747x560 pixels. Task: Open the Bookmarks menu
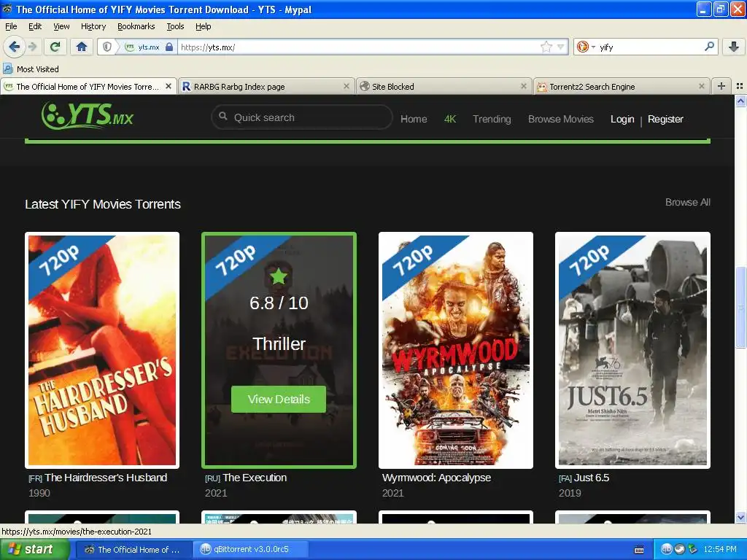pos(136,26)
